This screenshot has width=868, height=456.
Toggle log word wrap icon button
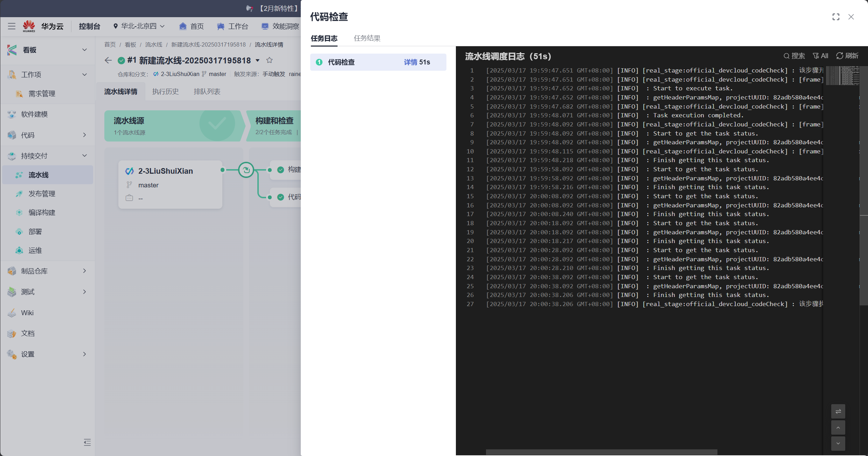click(x=838, y=411)
